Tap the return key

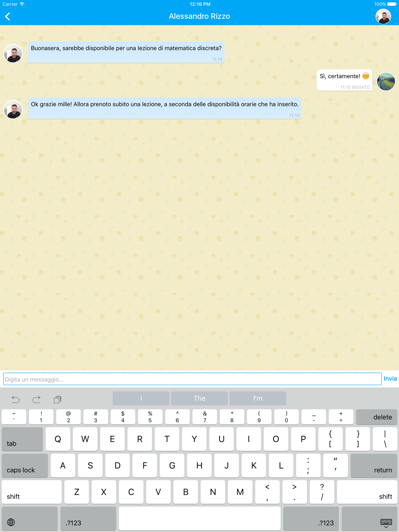[374, 465]
